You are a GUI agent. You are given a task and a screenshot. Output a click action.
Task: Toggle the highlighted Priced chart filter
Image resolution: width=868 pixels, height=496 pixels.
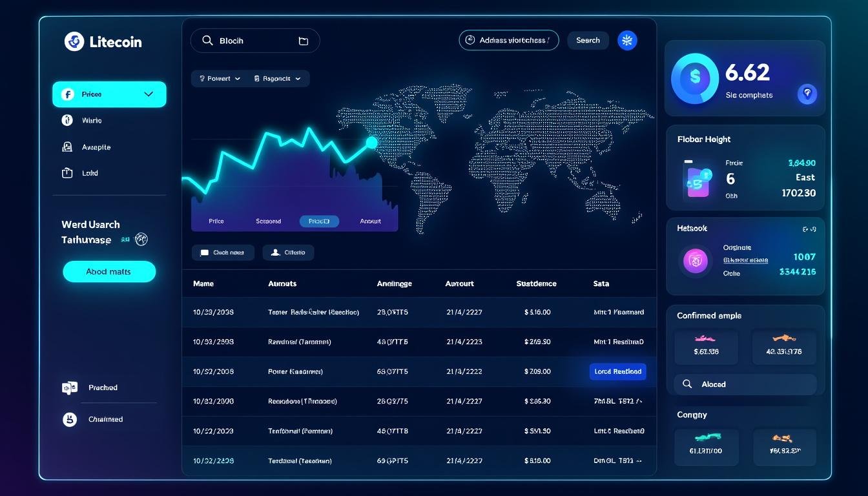(319, 220)
